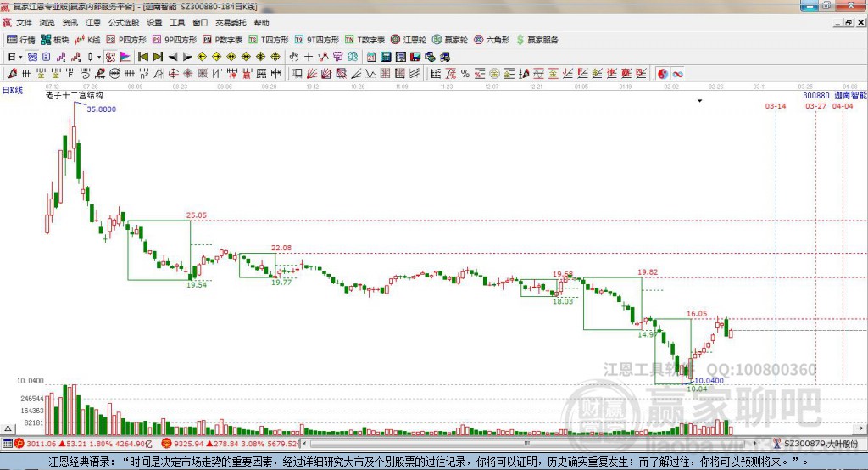Click the blue infinity symbol icon
Image resolution: width=868 pixels, height=470 pixels.
(x=677, y=74)
